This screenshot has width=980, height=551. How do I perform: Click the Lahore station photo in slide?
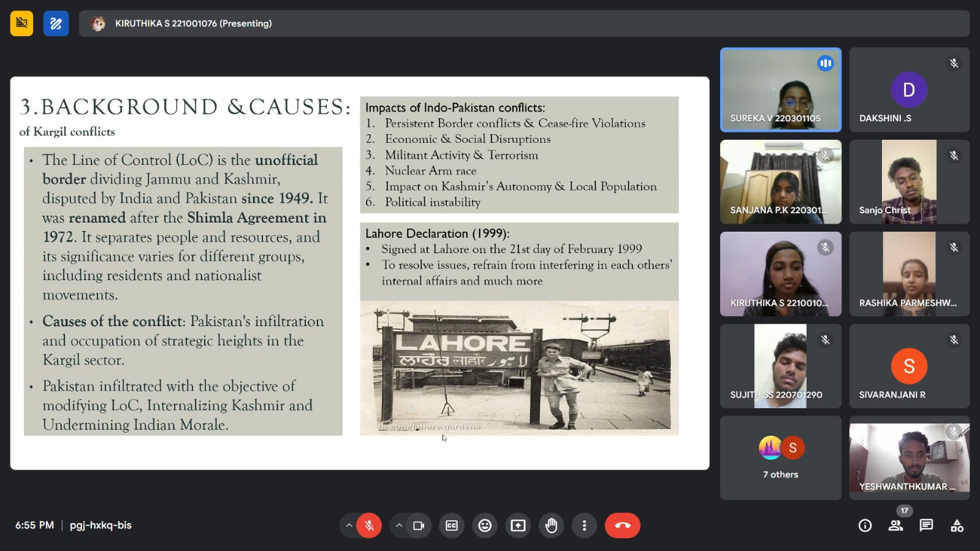[x=520, y=368]
